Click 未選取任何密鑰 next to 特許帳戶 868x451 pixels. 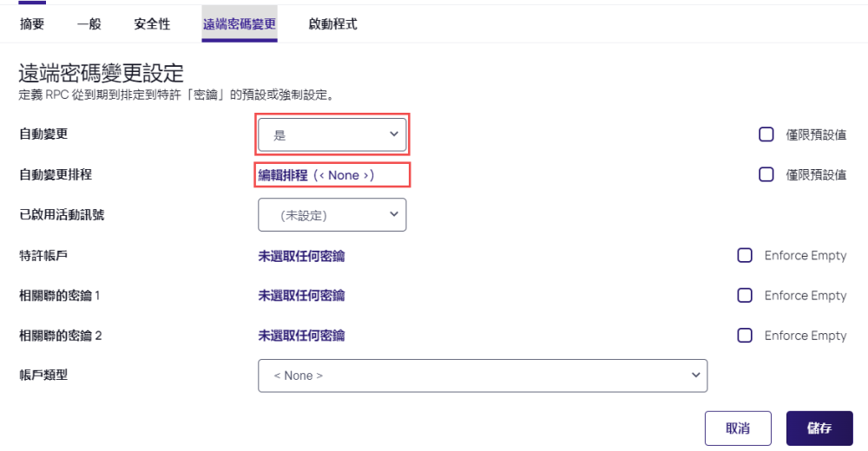tap(302, 256)
